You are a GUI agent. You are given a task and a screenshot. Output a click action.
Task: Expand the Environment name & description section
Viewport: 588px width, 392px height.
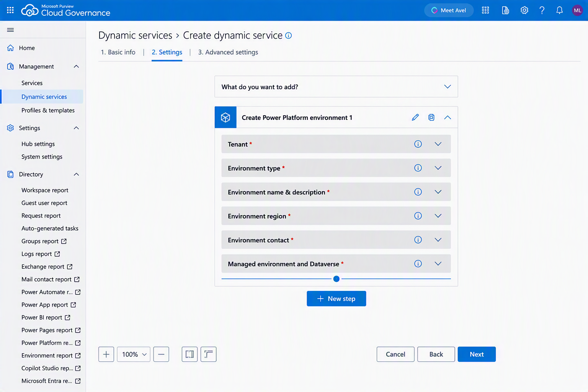[438, 192]
